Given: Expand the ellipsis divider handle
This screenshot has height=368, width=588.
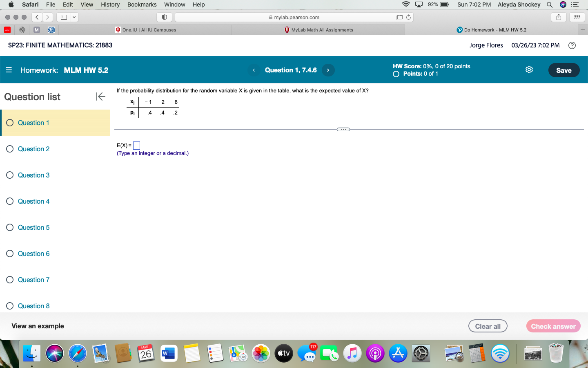Looking at the screenshot, I should tap(343, 130).
